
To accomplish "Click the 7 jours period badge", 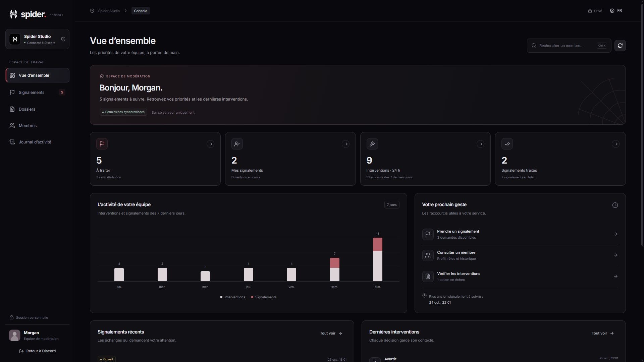I will coord(392,205).
